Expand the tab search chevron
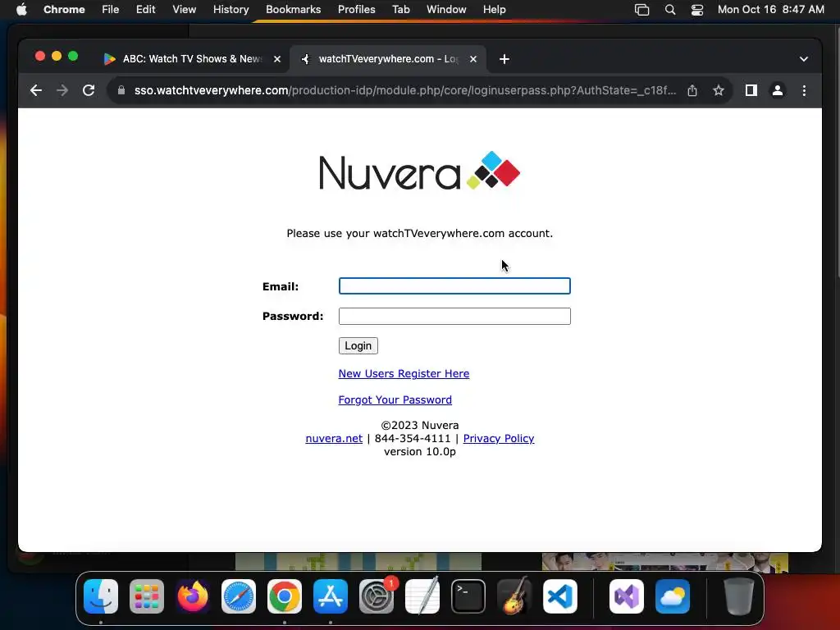The width and height of the screenshot is (840, 630). tap(804, 59)
